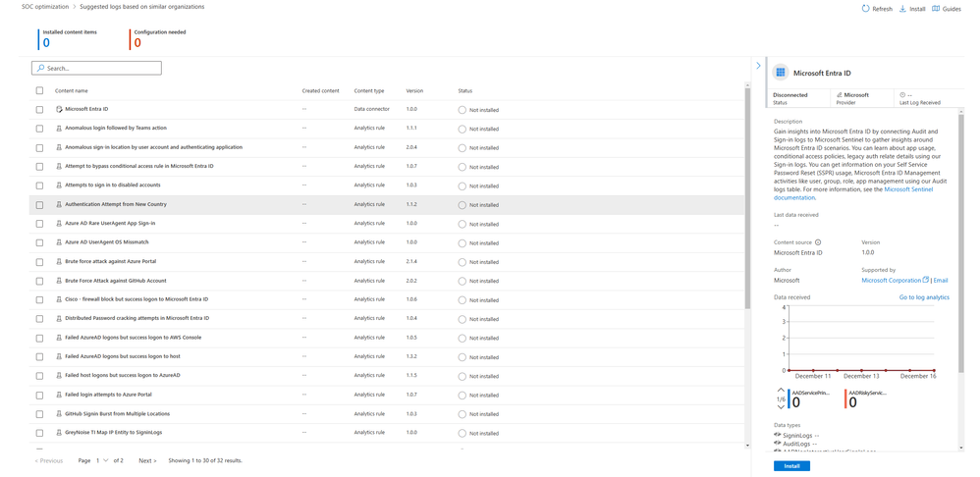Image resolution: width=980 pixels, height=477 pixels.
Task: Open the page number dropdown in pagination
Action: point(101,460)
